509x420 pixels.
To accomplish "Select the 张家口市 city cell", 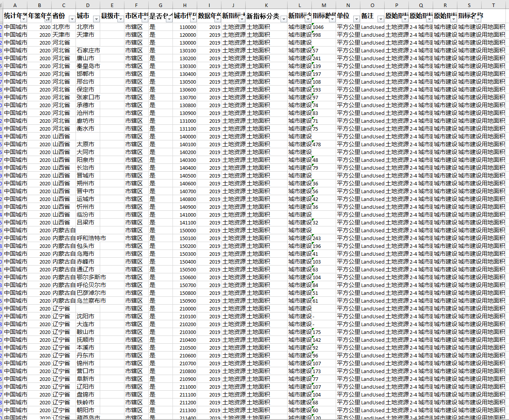I will coord(88,97).
